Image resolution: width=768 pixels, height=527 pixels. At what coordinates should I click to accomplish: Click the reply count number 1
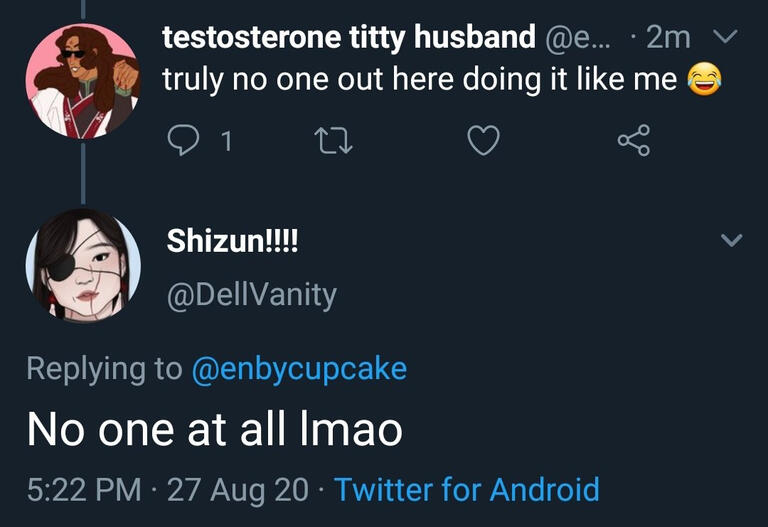point(226,142)
